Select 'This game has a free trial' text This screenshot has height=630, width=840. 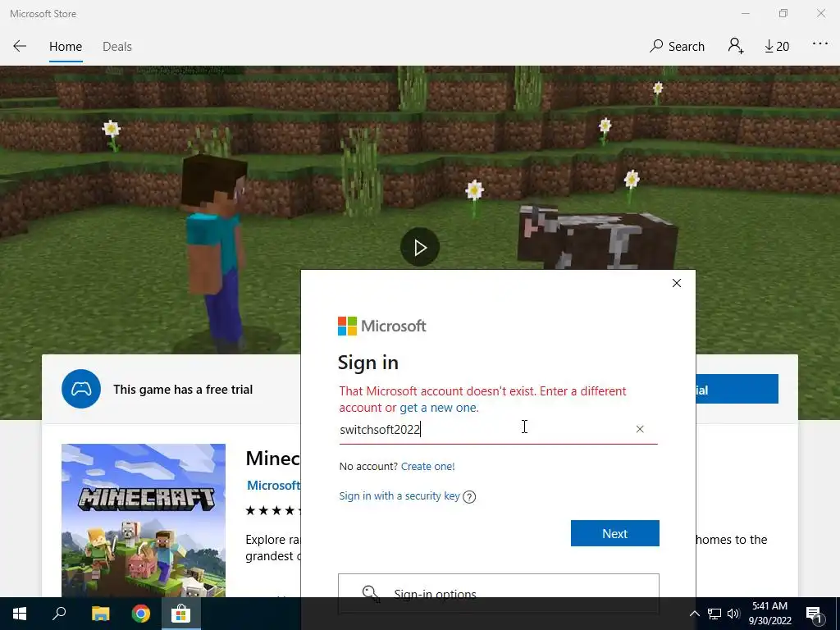[x=183, y=390]
